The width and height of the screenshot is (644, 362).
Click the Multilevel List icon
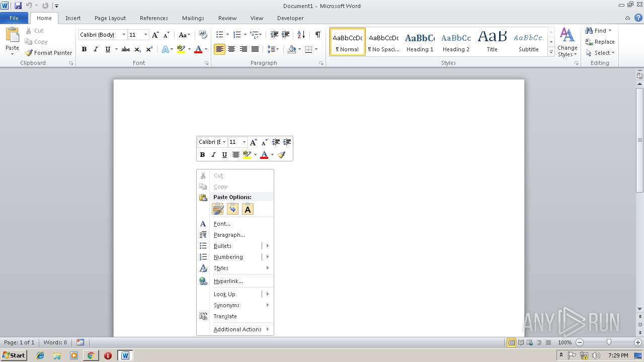tap(255, 35)
